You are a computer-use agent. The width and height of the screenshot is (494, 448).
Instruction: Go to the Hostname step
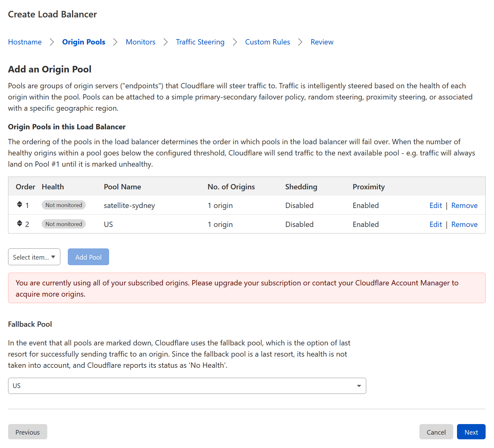click(25, 42)
